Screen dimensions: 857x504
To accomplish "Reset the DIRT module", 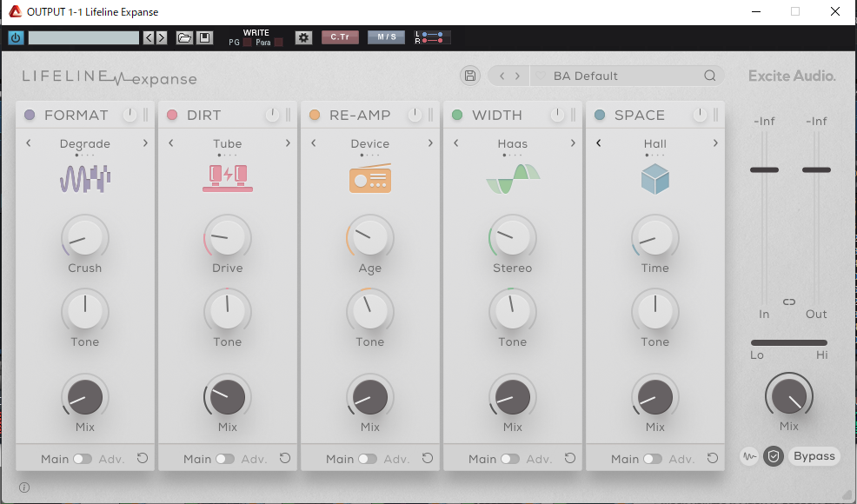I will [285, 458].
